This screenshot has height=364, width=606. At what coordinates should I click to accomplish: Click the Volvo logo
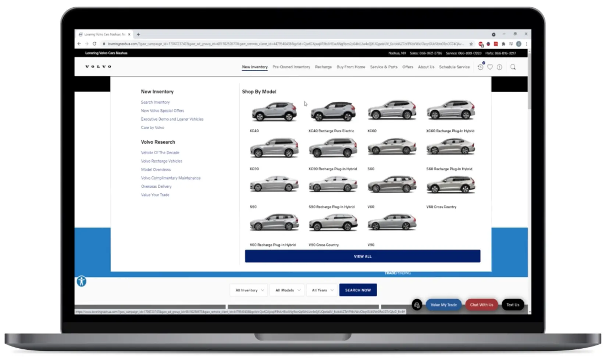pos(98,66)
